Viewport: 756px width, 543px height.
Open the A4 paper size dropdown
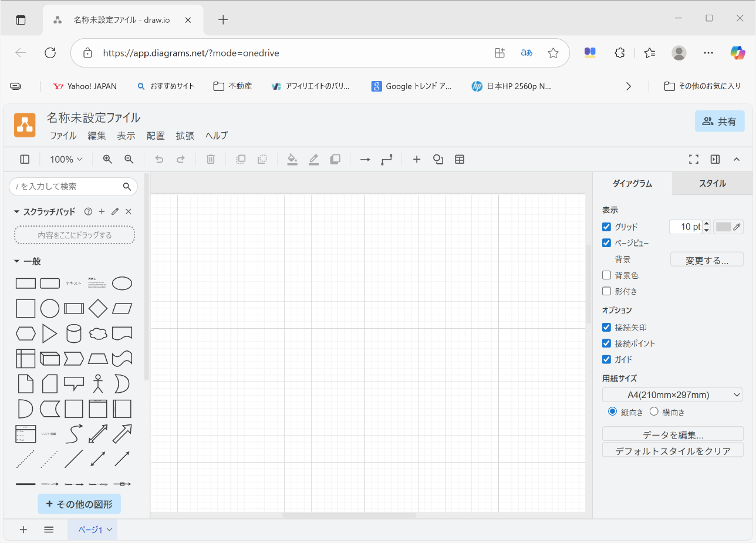tap(672, 394)
